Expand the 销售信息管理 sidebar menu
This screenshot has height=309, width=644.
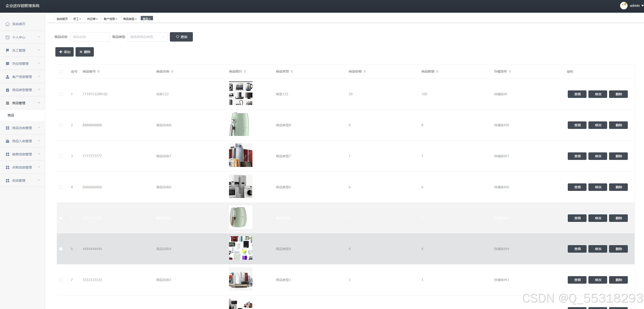coord(23,154)
